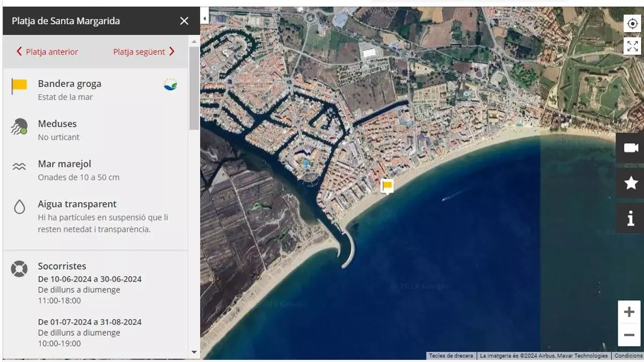Go to Platja següent
Image resolution: width=644 pixels, height=362 pixels.
click(144, 52)
